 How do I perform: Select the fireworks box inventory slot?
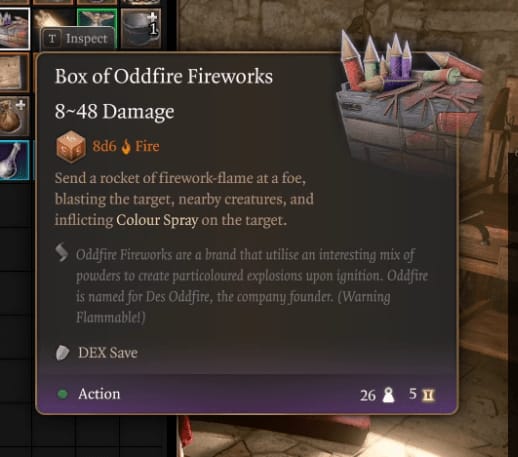tap(15, 29)
